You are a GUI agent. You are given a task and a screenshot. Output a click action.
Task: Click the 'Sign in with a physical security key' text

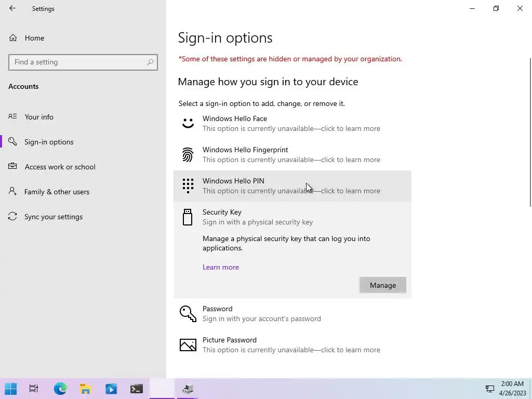[258, 222]
